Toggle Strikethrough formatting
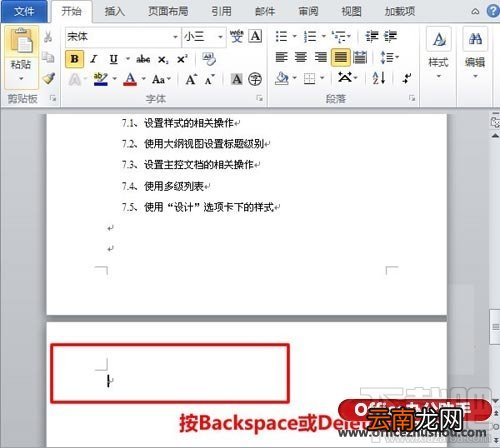 coord(143,60)
